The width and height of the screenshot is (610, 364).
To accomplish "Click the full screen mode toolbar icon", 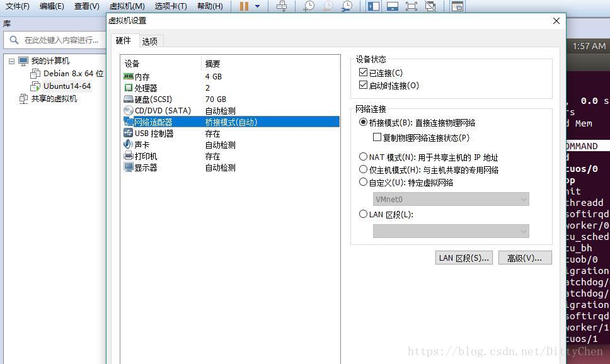I will 411,6.
